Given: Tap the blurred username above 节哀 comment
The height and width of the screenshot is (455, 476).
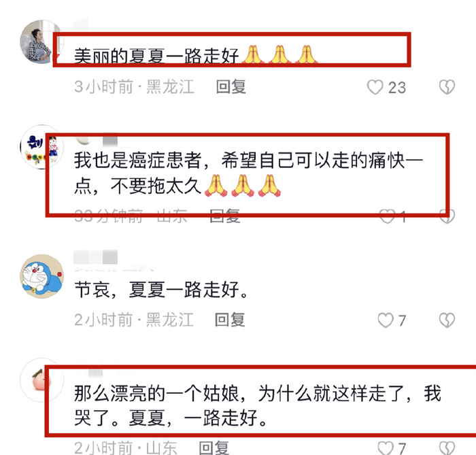Looking at the screenshot, I should pos(96,257).
